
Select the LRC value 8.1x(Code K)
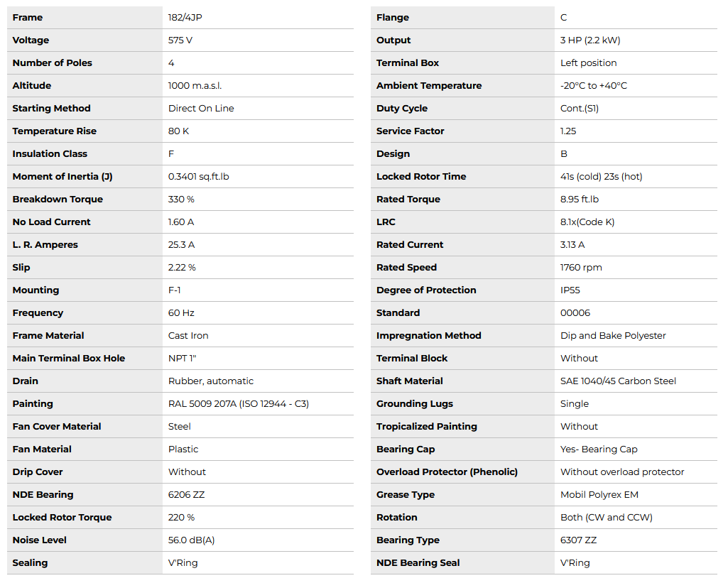pos(587,222)
